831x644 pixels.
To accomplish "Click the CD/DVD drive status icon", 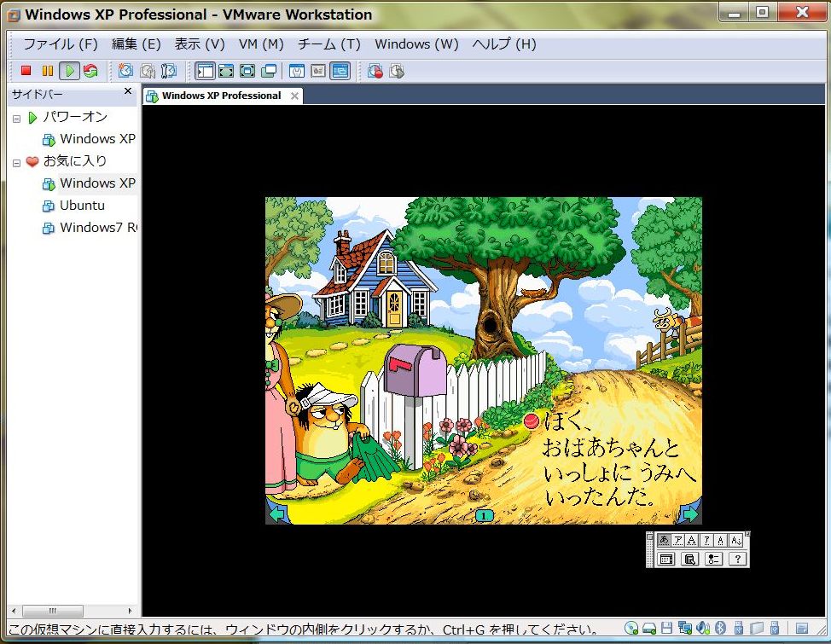I will [631, 628].
